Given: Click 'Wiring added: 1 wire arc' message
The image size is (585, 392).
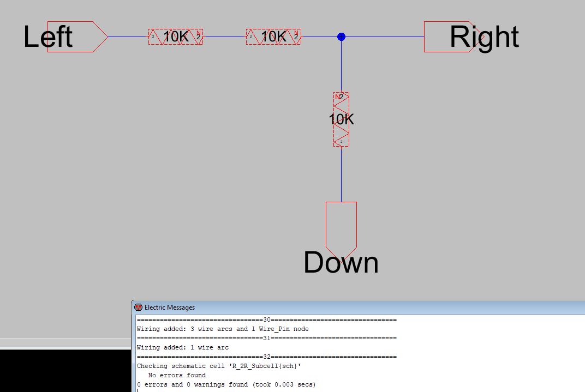Looking at the screenshot, I should coord(182,347).
